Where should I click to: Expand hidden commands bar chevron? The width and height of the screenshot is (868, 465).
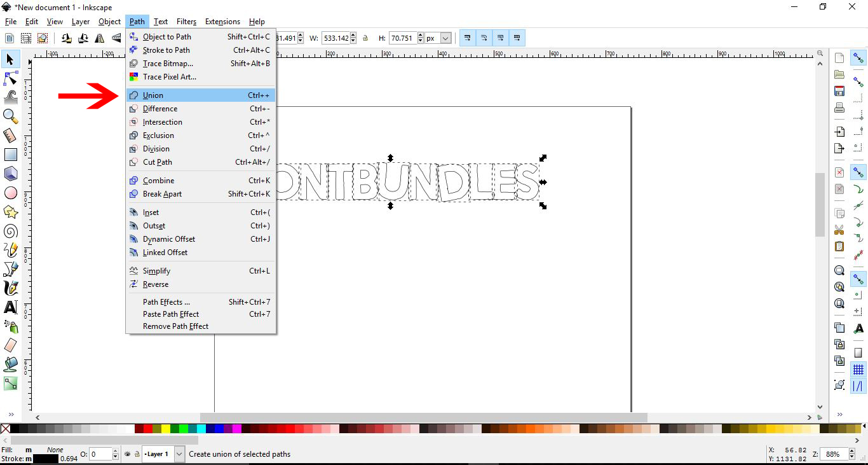[x=839, y=414]
